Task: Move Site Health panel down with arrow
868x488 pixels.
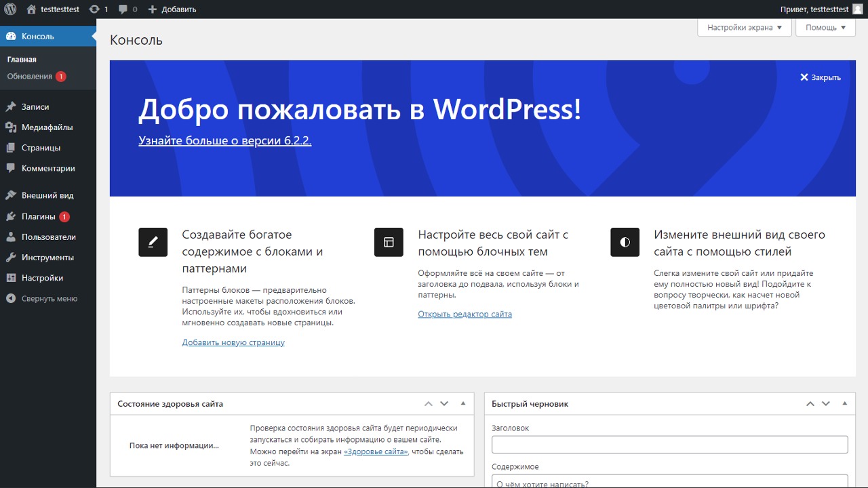Action: pyautogui.click(x=444, y=403)
